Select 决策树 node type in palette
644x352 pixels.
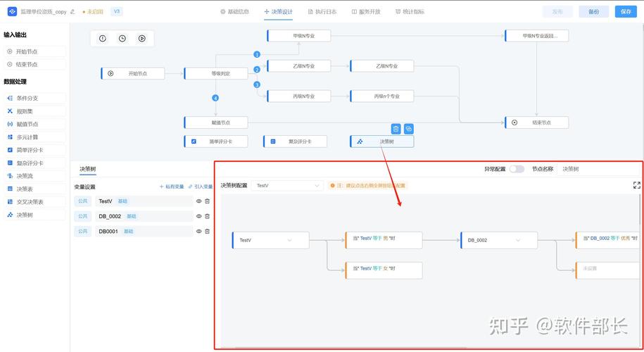pos(35,215)
